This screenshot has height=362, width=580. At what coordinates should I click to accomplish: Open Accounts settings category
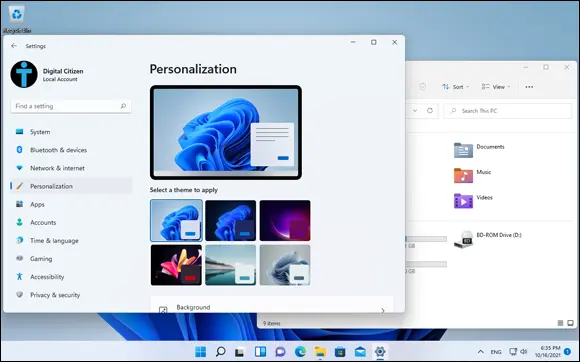[71, 222]
